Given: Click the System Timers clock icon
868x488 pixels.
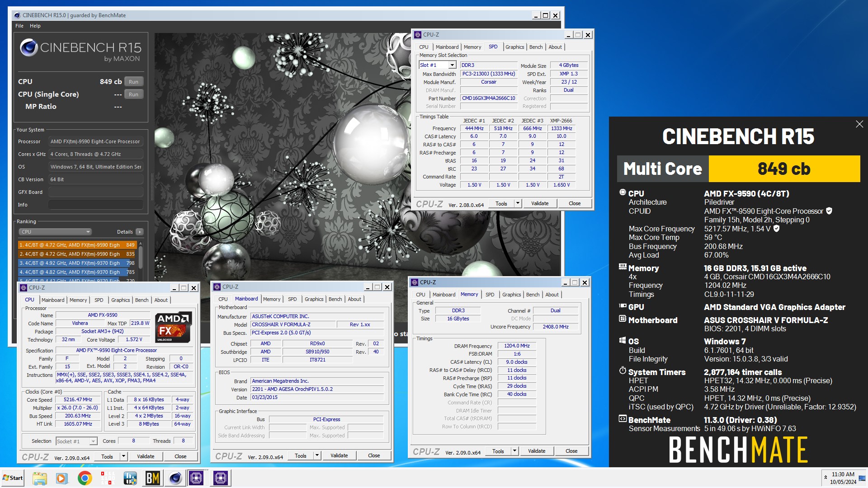Looking at the screenshot, I should click(623, 371).
